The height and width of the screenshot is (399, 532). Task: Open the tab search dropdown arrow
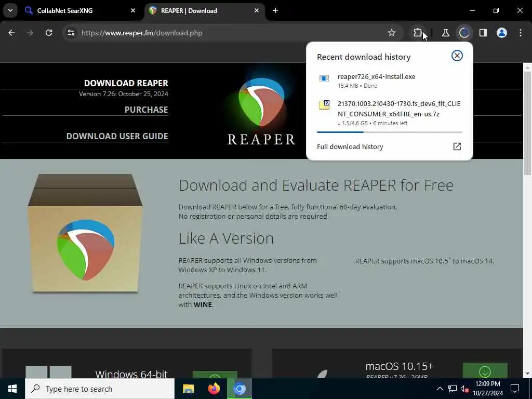pyautogui.click(x=10, y=10)
